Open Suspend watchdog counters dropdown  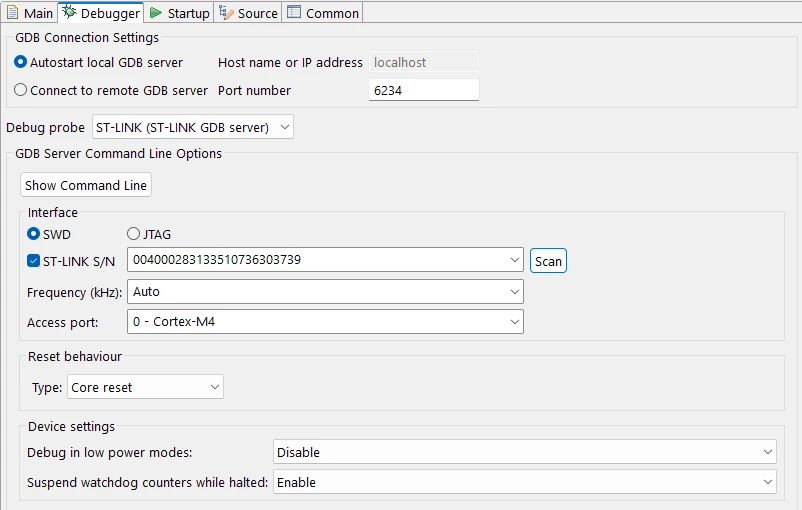525,482
